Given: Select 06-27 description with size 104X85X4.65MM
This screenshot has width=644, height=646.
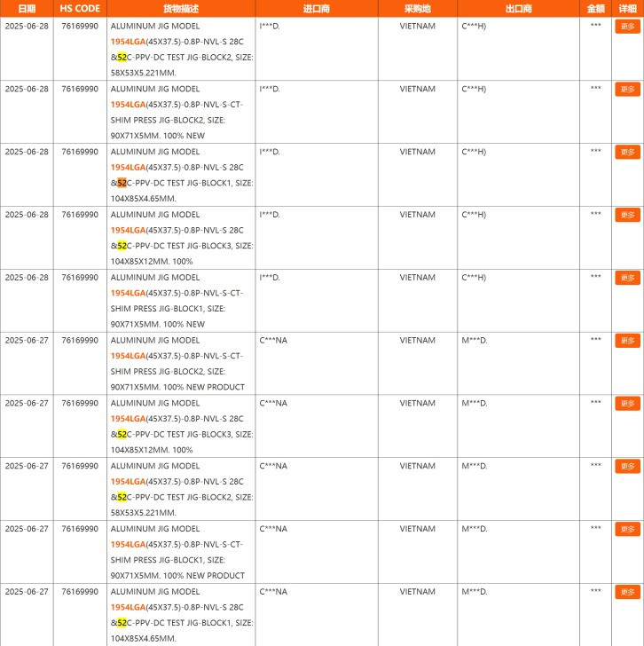Looking at the screenshot, I should [182, 615].
